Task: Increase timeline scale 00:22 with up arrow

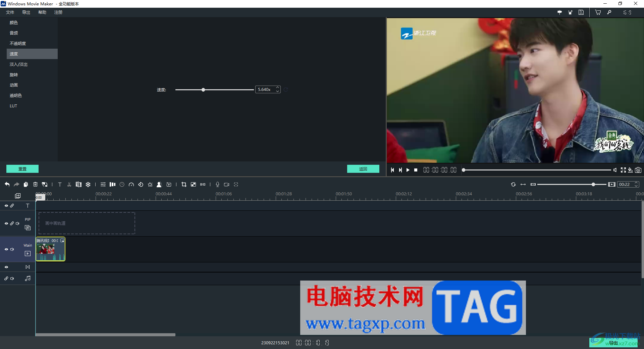Action: coord(636,183)
